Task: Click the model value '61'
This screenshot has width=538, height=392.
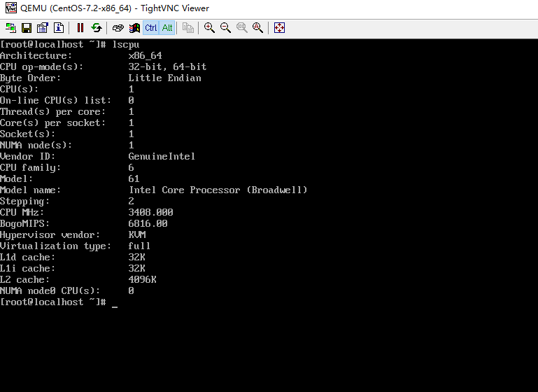Action: click(x=134, y=178)
